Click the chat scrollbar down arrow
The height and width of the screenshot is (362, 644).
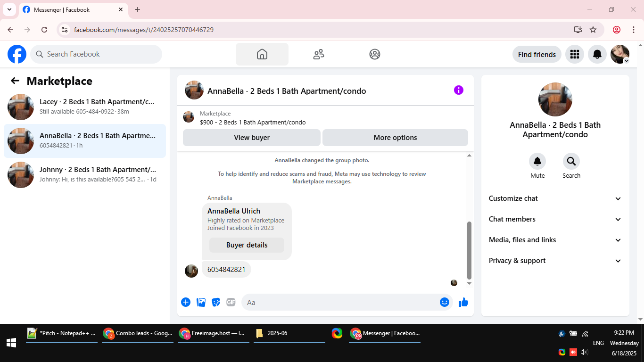pos(469,283)
